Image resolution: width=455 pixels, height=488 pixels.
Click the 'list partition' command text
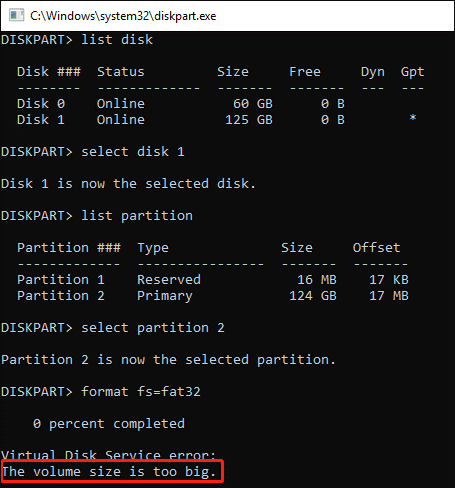pos(137,216)
